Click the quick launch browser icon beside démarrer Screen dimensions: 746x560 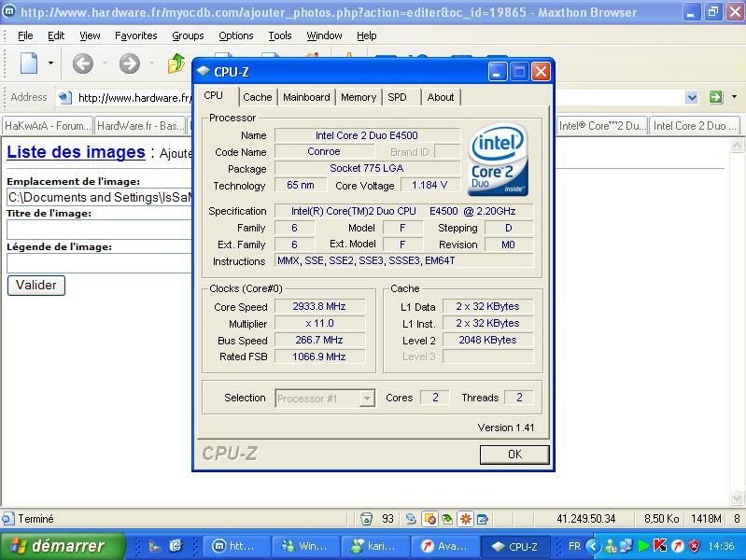click(x=176, y=546)
